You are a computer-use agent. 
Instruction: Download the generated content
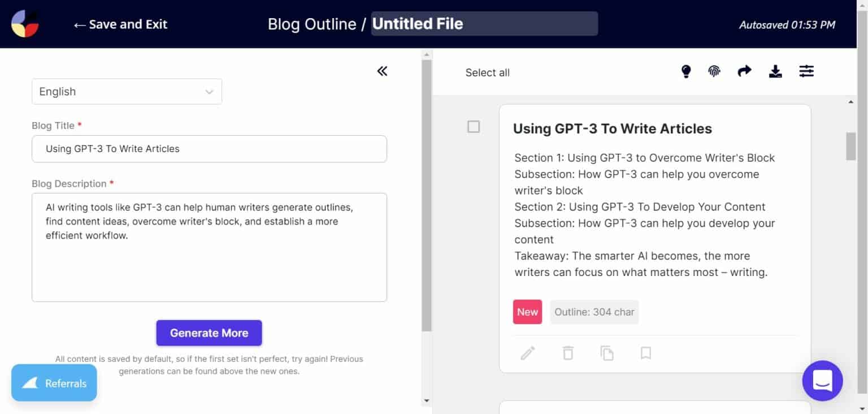click(775, 71)
